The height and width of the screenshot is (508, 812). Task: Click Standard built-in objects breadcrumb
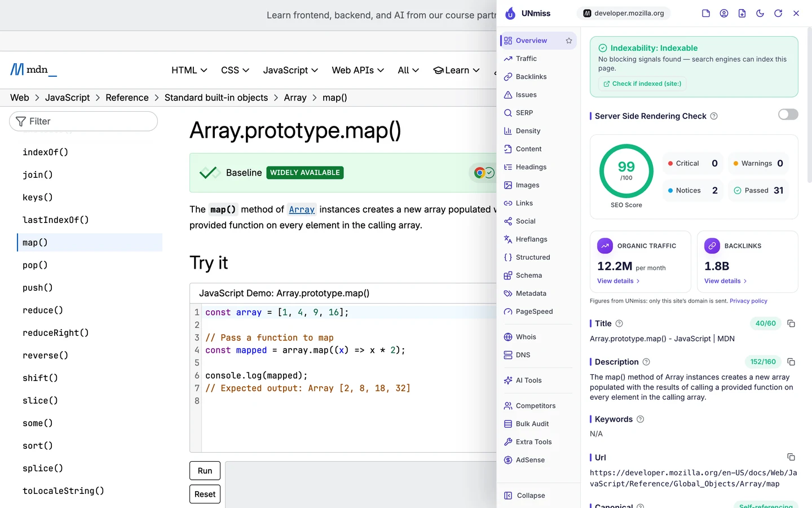click(216, 98)
